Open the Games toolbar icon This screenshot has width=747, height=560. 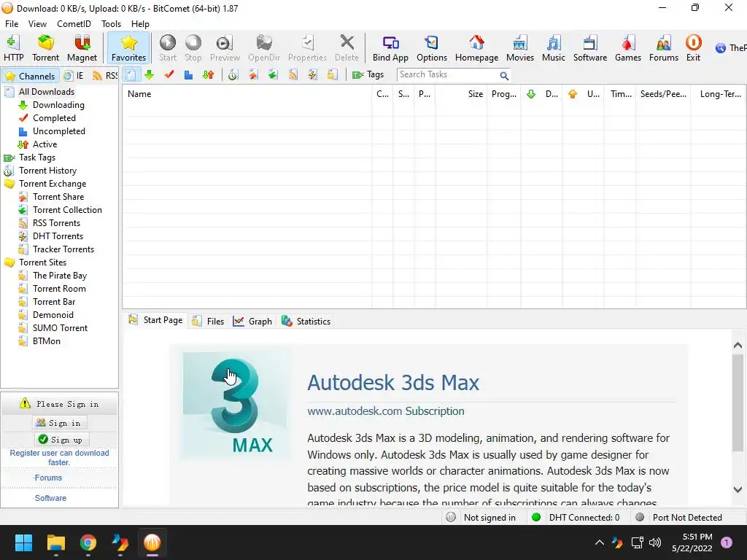628,48
